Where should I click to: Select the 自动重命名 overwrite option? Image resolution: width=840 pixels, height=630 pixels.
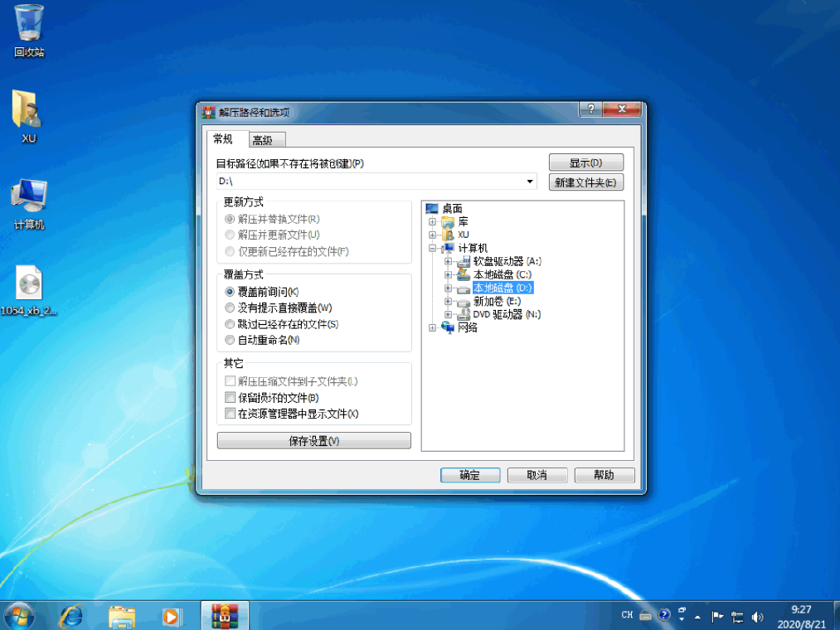[x=230, y=340]
